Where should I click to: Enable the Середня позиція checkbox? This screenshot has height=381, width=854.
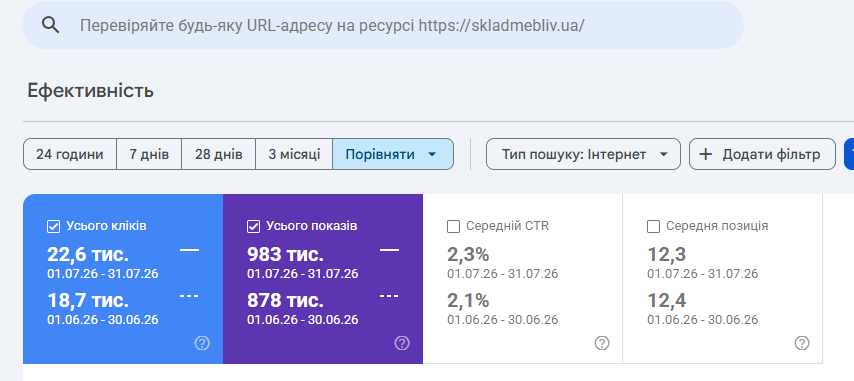[x=653, y=226]
